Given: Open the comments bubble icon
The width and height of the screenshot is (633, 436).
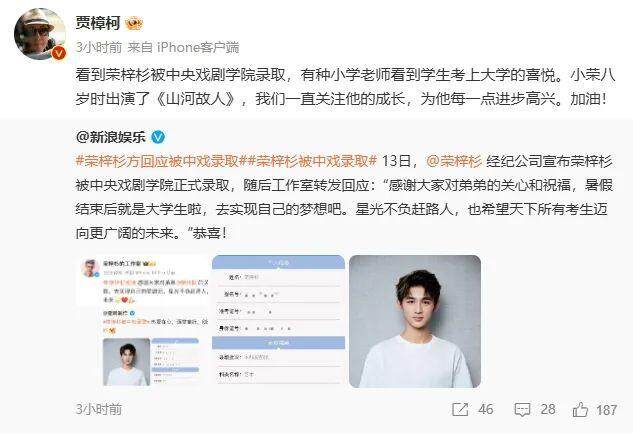Looking at the screenshot, I should click(x=522, y=410).
